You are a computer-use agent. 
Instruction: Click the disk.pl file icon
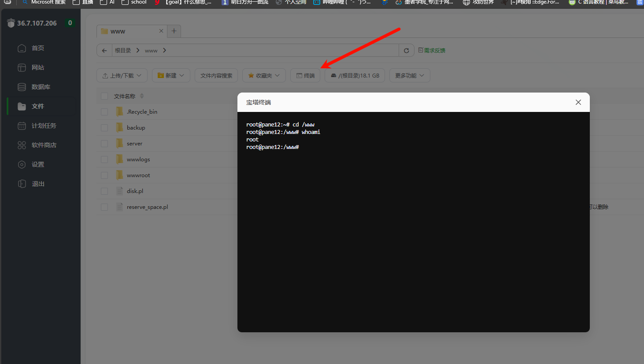pos(119,191)
